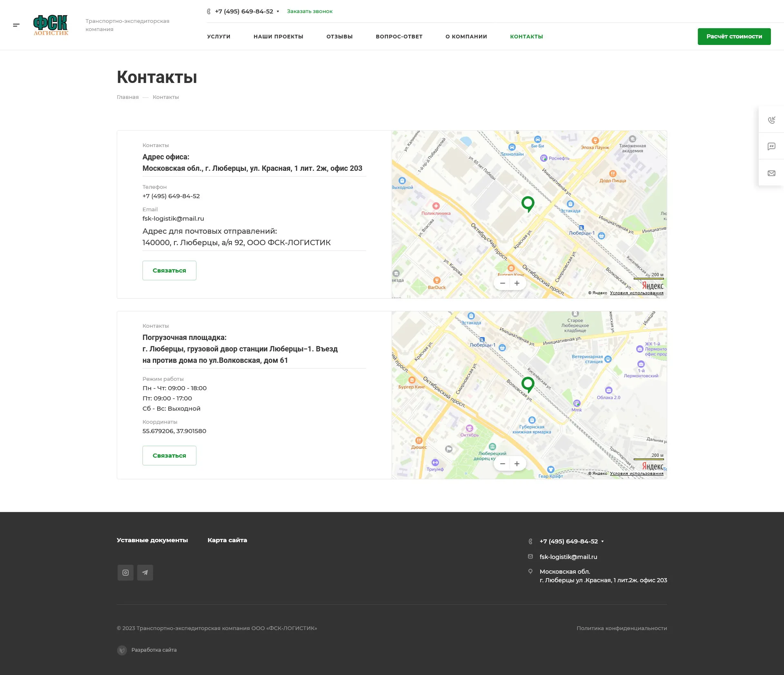Screen dimensions: 784x675
Task: Click the Заказать звонок link
Action: (310, 11)
